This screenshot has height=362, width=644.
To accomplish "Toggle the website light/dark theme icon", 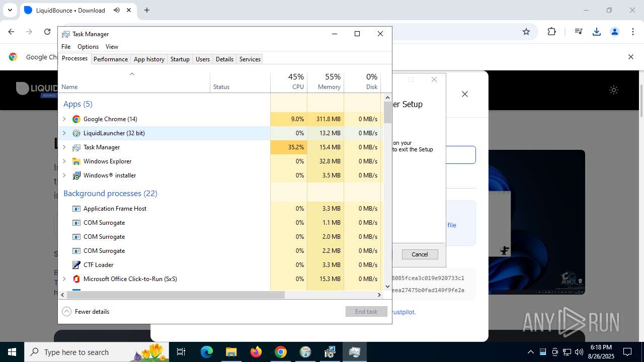I will (614, 90).
